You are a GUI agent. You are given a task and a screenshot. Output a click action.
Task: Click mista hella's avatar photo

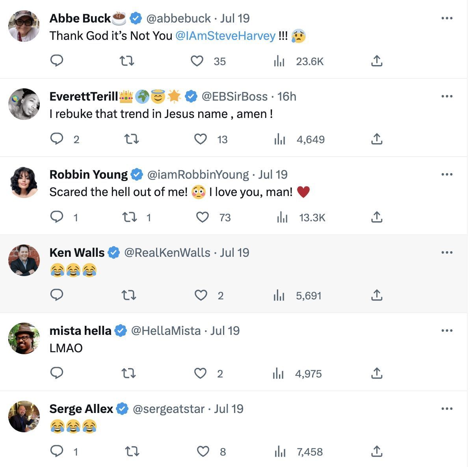pyautogui.click(x=24, y=338)
